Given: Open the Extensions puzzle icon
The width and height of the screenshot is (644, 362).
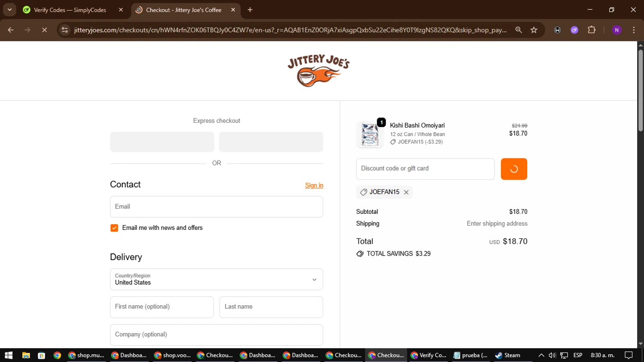Looking at the screenshot, I should [592, 30].
